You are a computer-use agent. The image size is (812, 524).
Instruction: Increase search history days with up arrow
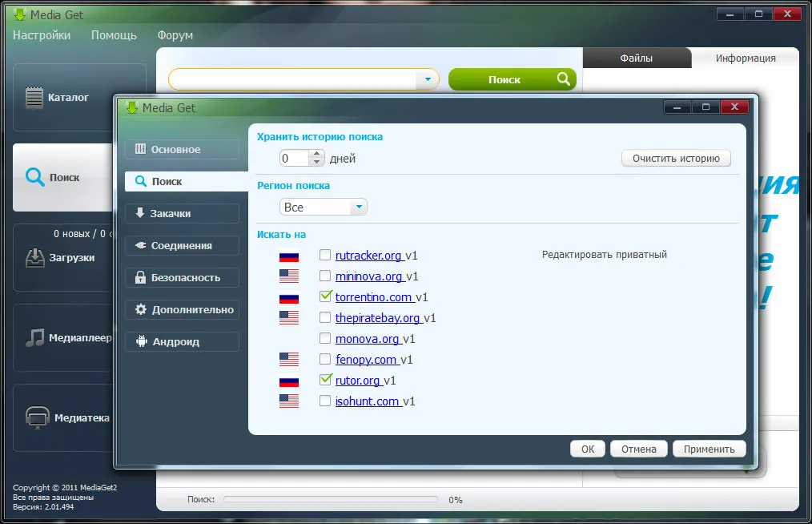[x=317, y=154]
